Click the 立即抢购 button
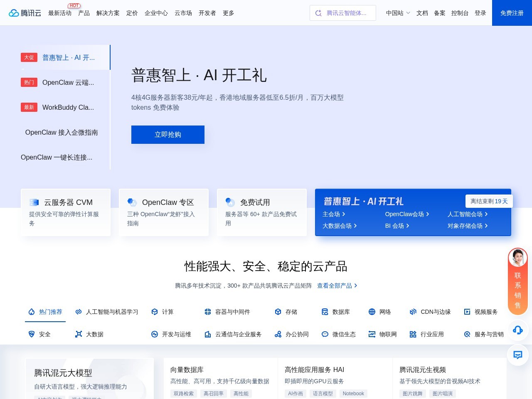 coord(167,134)
